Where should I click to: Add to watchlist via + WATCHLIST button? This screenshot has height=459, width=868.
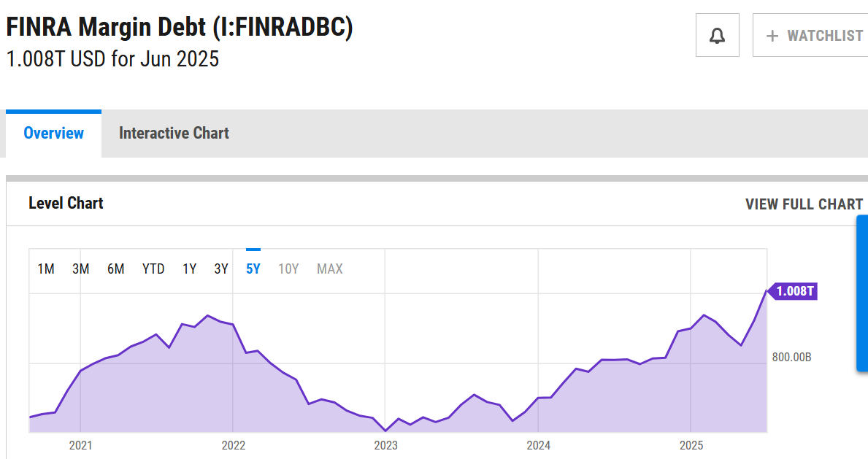point(810,36)
